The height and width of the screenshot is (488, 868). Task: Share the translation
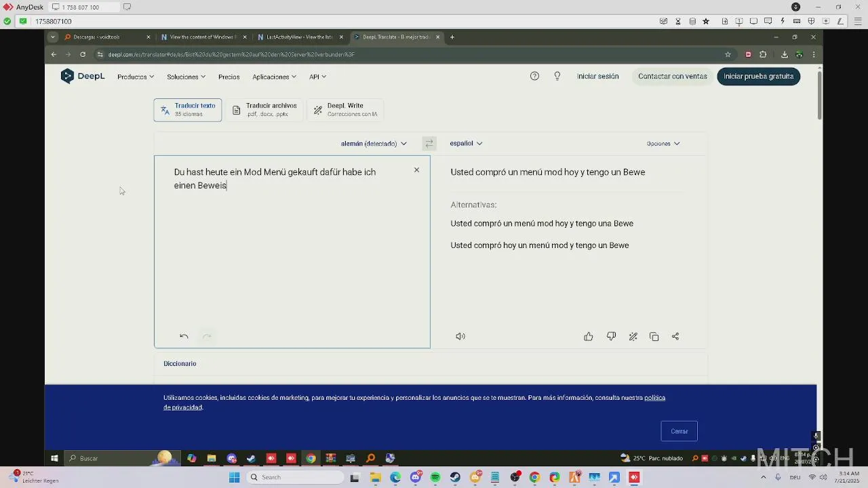[x=675, y=336]
